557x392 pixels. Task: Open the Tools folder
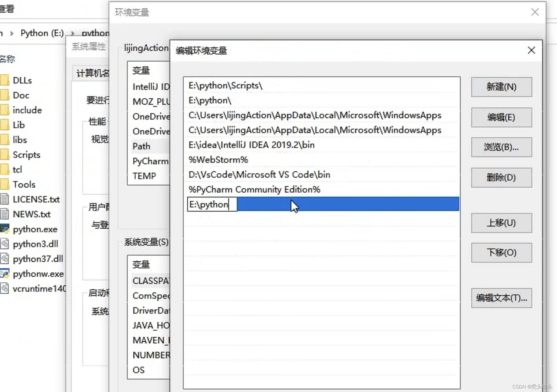25,184
